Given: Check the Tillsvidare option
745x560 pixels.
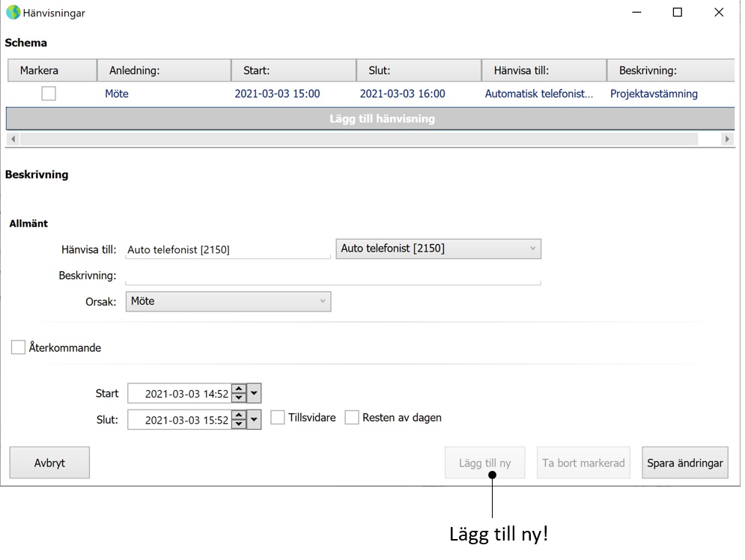Looking at the screenshot, I should coord(278,418).
